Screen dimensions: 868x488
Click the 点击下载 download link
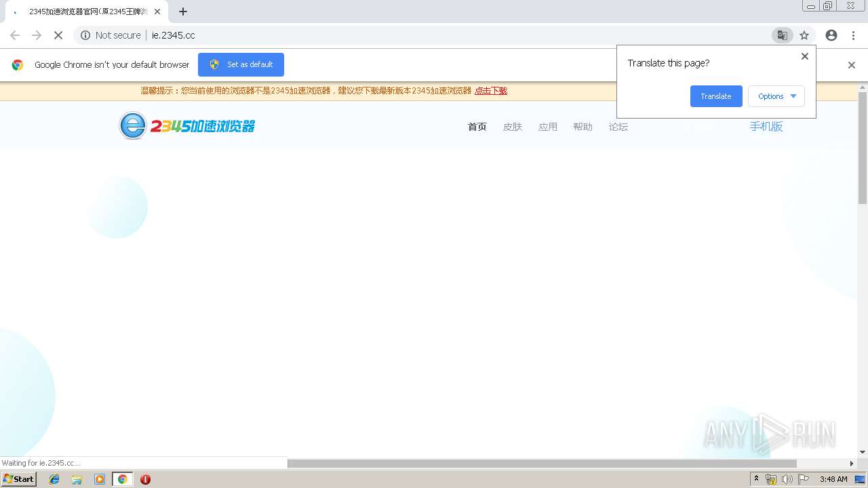[x=491, y=91]
